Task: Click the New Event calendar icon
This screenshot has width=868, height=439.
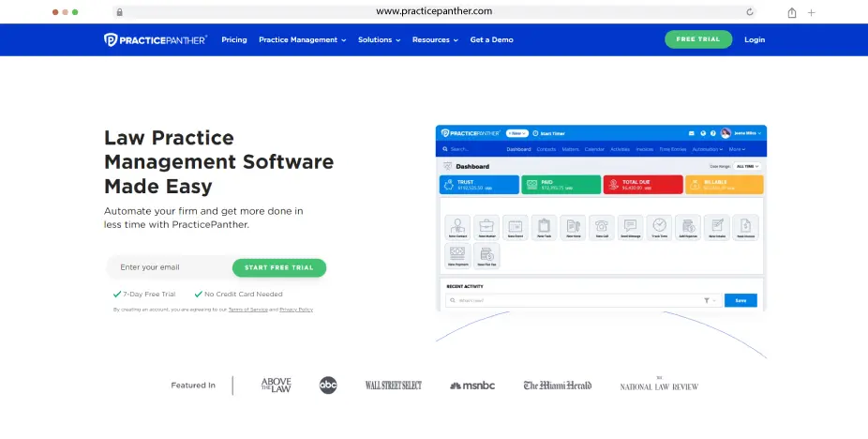Action: point(516,227)
